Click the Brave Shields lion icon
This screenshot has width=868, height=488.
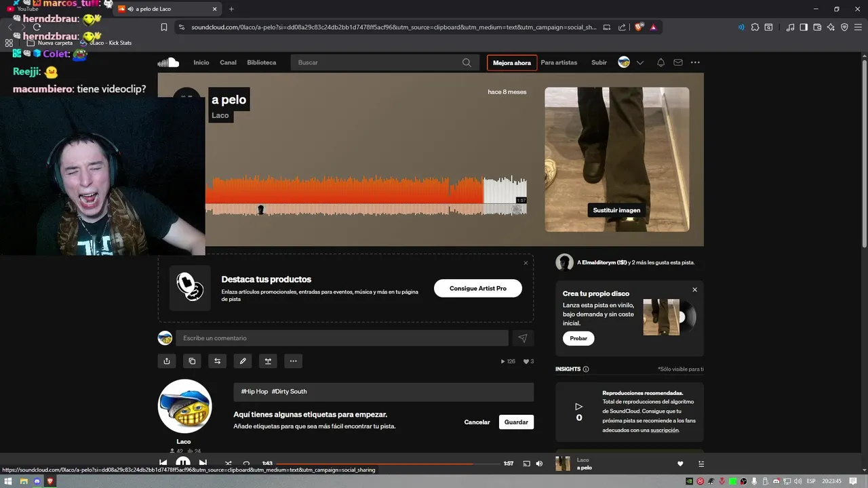point(639,27)
